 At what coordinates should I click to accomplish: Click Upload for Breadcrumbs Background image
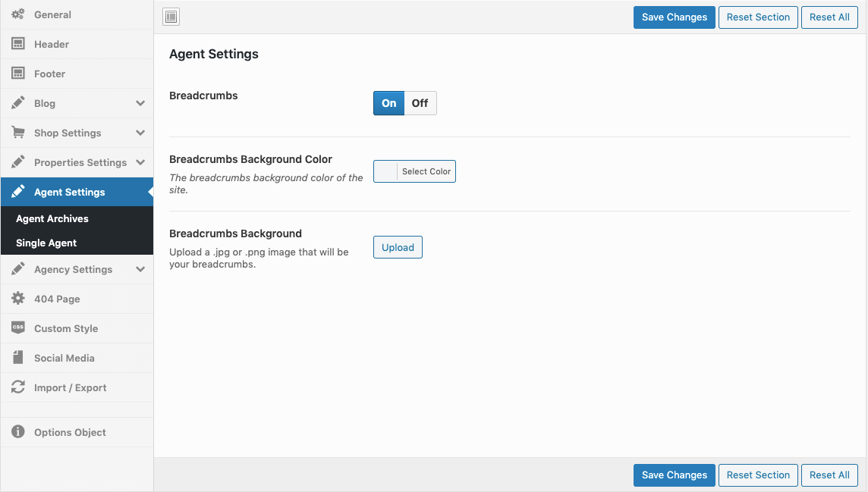[x=398, y=247]
